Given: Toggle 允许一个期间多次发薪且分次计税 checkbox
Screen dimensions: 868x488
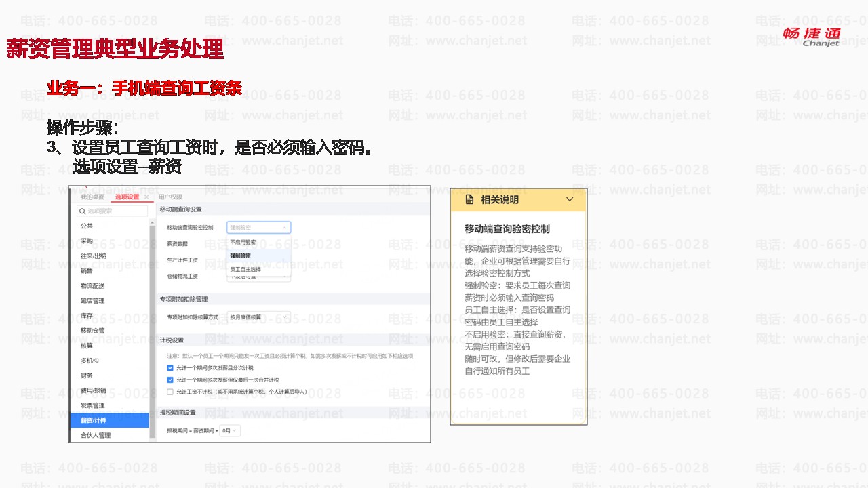Looking at the screenshot, I should 170,368.
